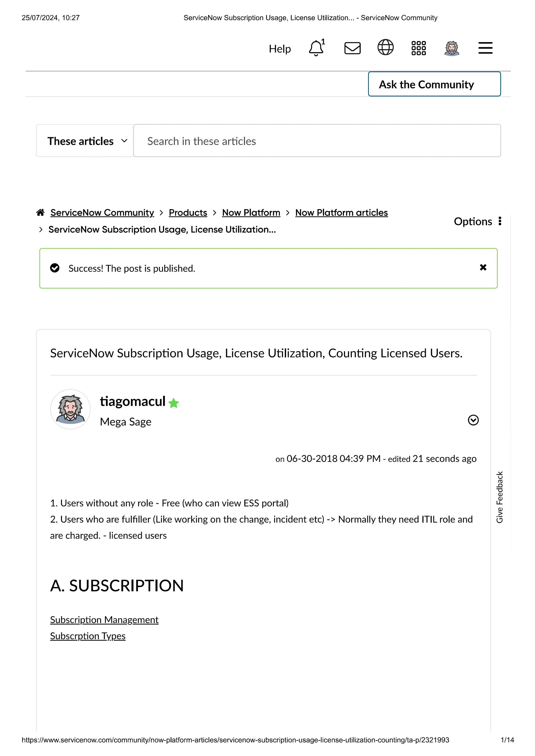This screenshot has width=535, height=756.
Task: Open the hamburger menu icon
Action: 486,48
